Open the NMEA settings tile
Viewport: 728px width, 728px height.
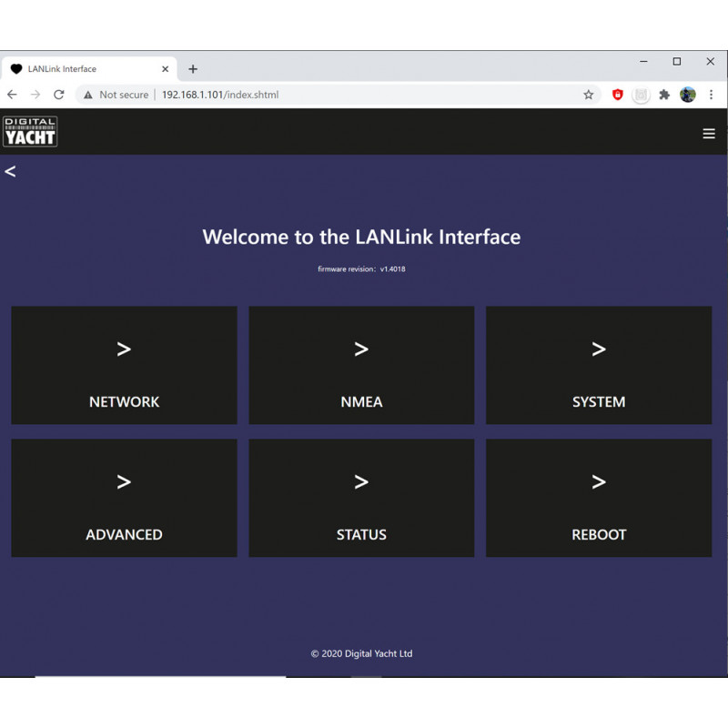361,365
